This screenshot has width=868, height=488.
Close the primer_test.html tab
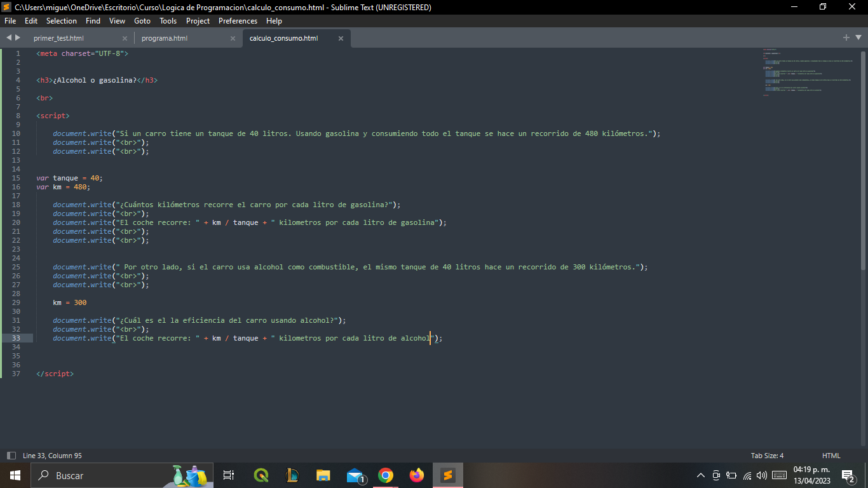click(x=125, y=38)
